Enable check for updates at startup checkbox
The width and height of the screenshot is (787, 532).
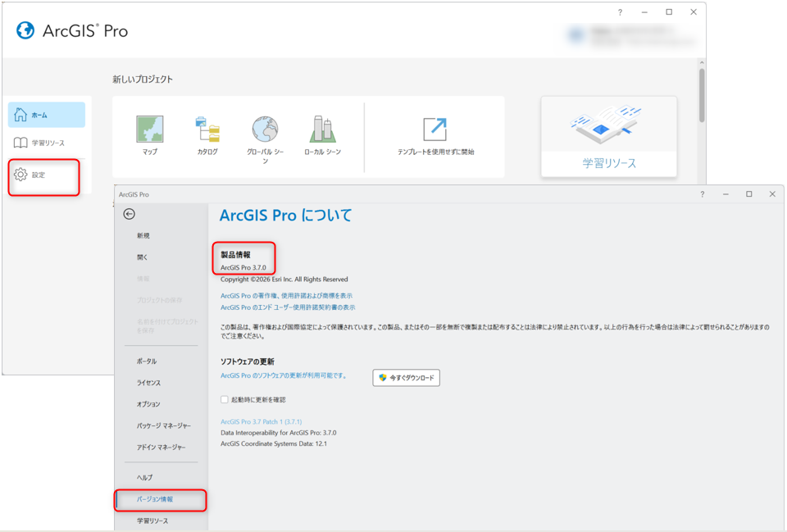pyautogui.click(x=225, y=399)
